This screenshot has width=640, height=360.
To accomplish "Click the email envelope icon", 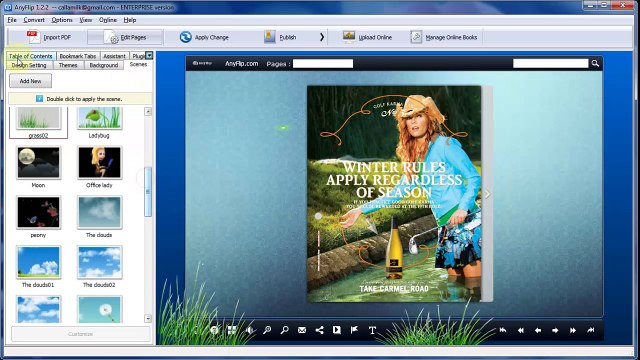I will (302, 330).
